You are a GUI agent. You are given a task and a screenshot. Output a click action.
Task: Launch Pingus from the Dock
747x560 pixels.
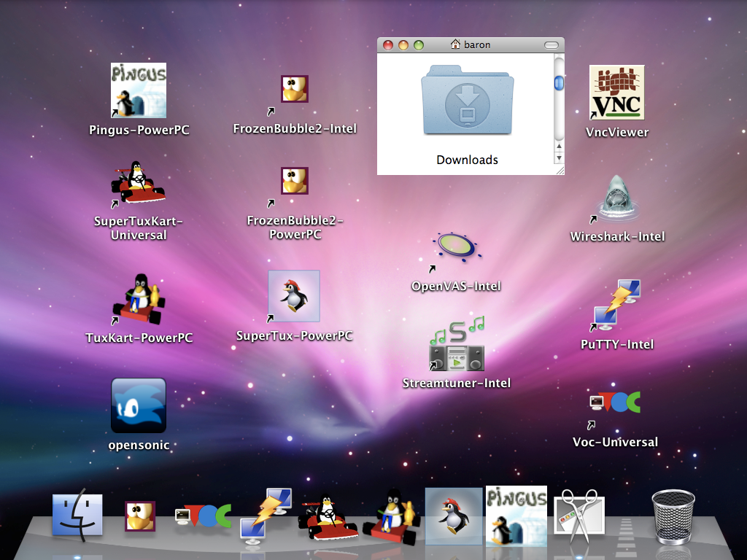pyautogui.click(x=516, y=516)
